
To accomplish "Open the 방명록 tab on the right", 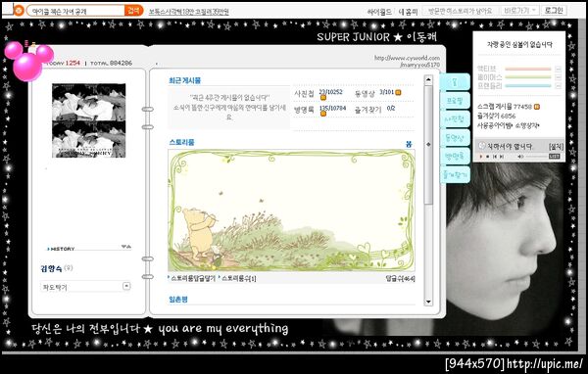I will [455, 156].
